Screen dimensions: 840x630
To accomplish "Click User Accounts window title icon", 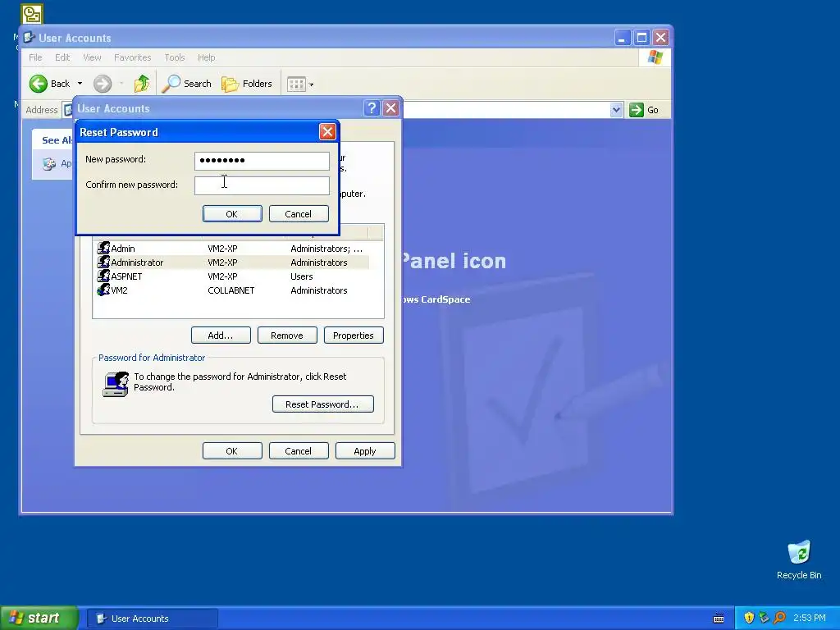I will (x=30, y=38).
